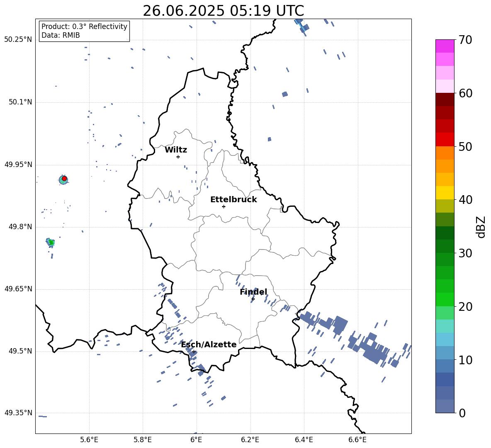Click the Product: 0.3° Reflectivity text
The image size is (491, 448).
point(84,27)
